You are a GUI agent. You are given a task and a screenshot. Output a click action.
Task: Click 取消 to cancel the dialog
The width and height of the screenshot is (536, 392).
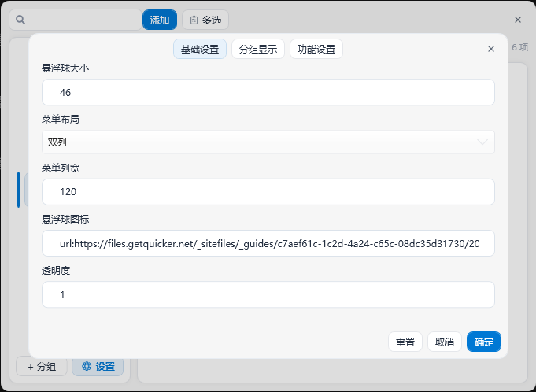click(x=445, y=342)
